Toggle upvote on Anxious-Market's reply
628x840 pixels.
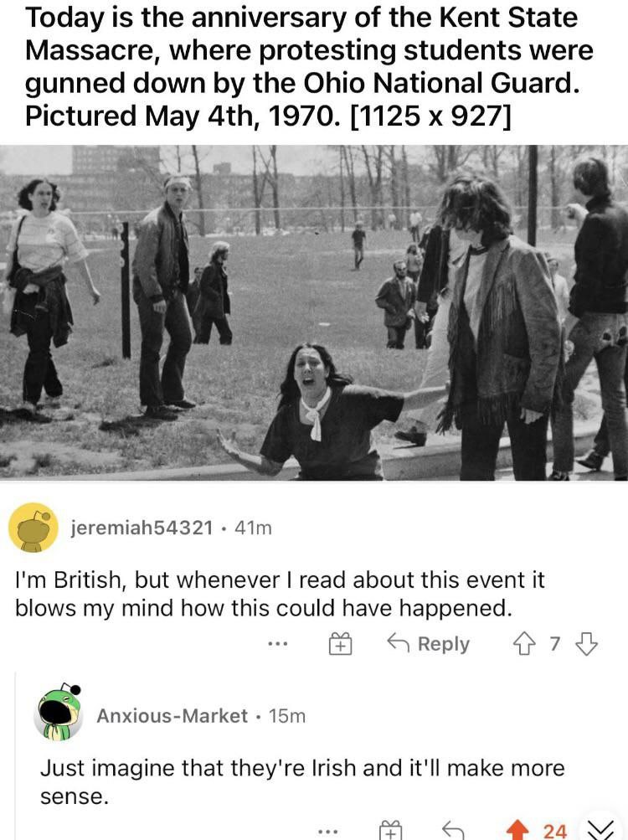517,830
